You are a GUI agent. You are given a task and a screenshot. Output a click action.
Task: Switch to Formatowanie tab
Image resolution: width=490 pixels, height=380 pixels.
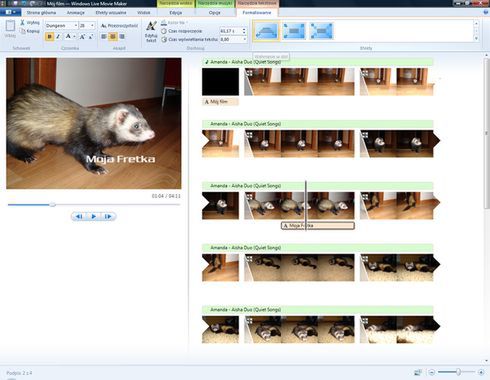point(257,13)
